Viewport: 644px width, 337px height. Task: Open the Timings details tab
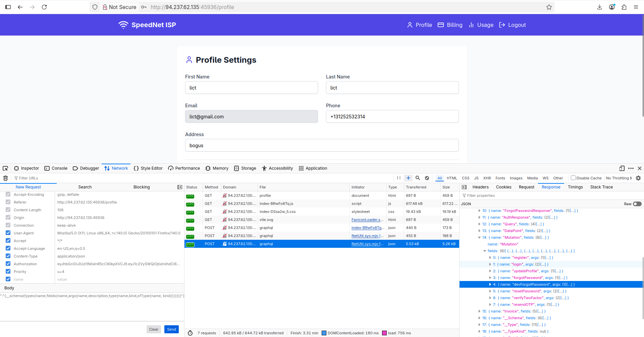(575, 187)
